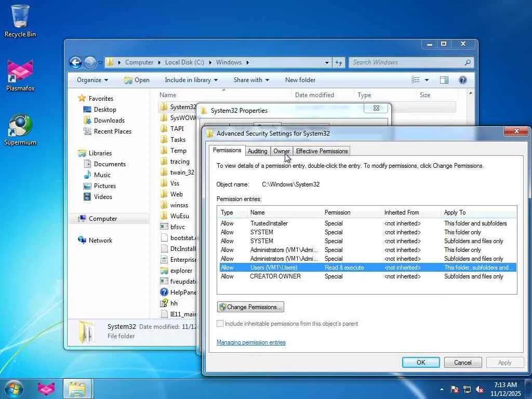Open Plasmafox from the taskbar
This screenshot has height=399, width=532.
point(46,389)
